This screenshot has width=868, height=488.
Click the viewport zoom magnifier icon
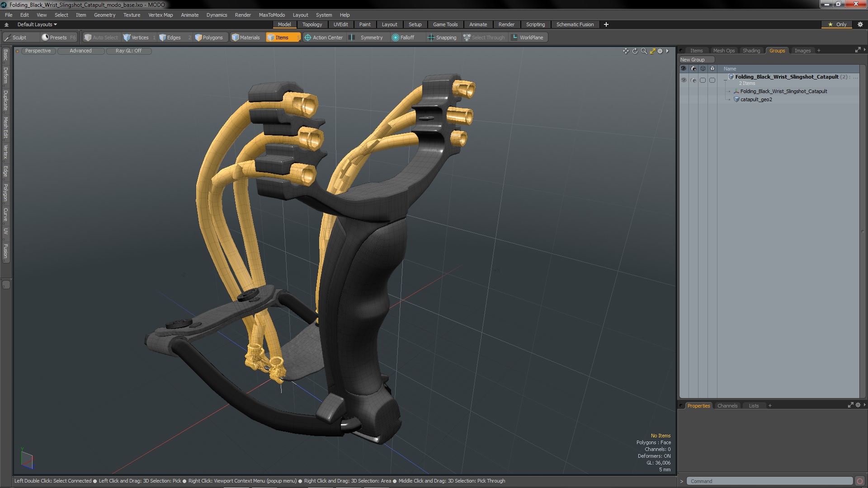coord(644,51)
